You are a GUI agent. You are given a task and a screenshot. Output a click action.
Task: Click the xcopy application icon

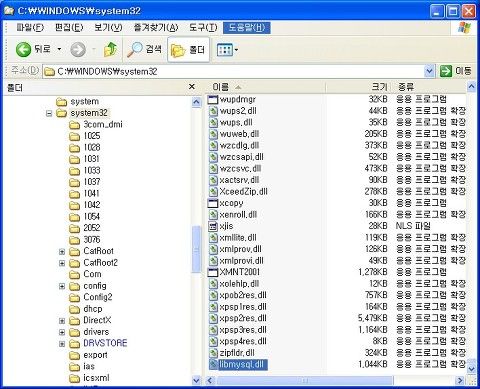(x=213, y=203)
